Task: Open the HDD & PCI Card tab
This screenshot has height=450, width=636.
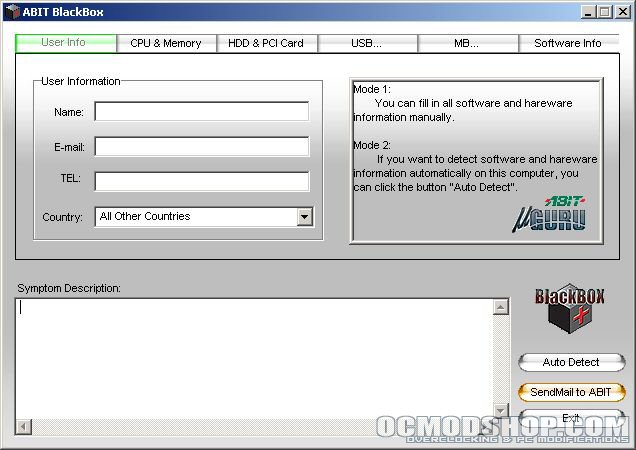Action: coord(266,43)
